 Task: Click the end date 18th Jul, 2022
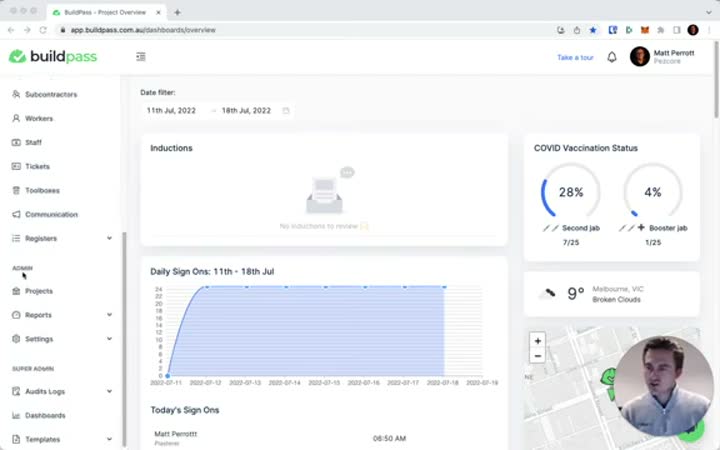coord(246,111)
